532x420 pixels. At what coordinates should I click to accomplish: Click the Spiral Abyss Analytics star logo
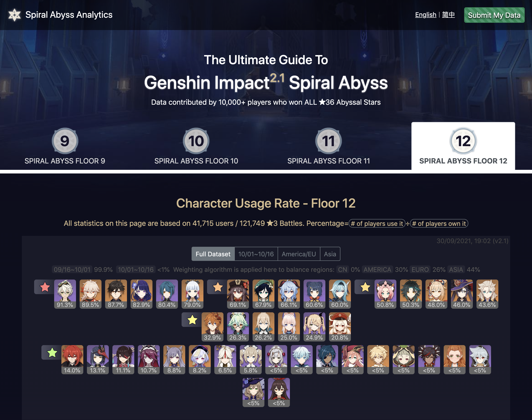[15, 15]
